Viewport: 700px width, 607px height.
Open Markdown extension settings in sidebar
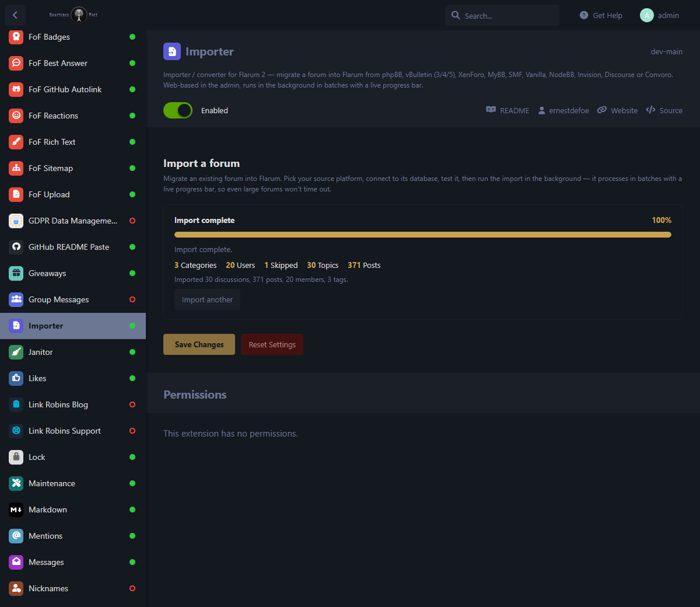click(x=73, y=510)
